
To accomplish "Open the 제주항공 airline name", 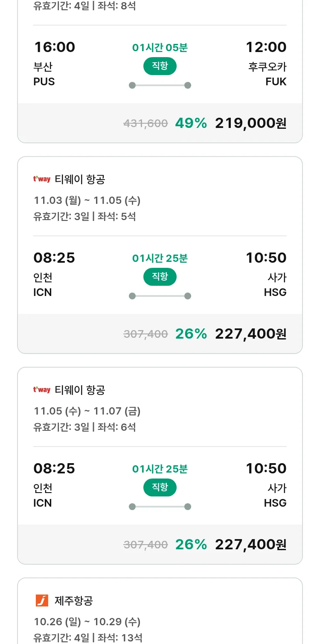I will point(74,601).
